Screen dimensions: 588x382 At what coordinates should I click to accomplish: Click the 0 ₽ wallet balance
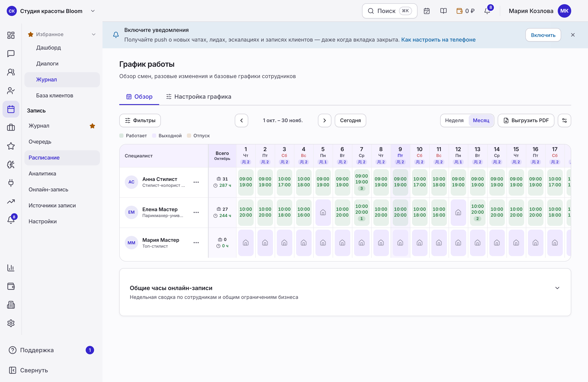coord(465,11)
